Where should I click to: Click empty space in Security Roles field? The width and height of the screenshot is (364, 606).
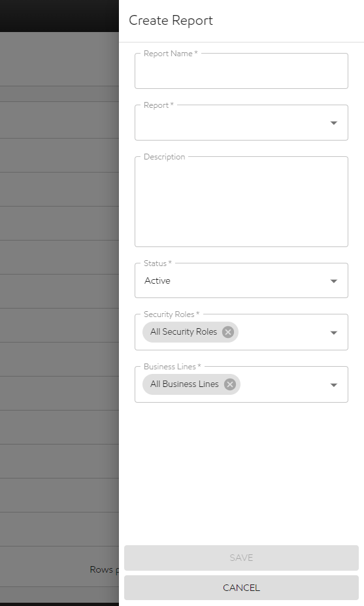tap(282, 332)
